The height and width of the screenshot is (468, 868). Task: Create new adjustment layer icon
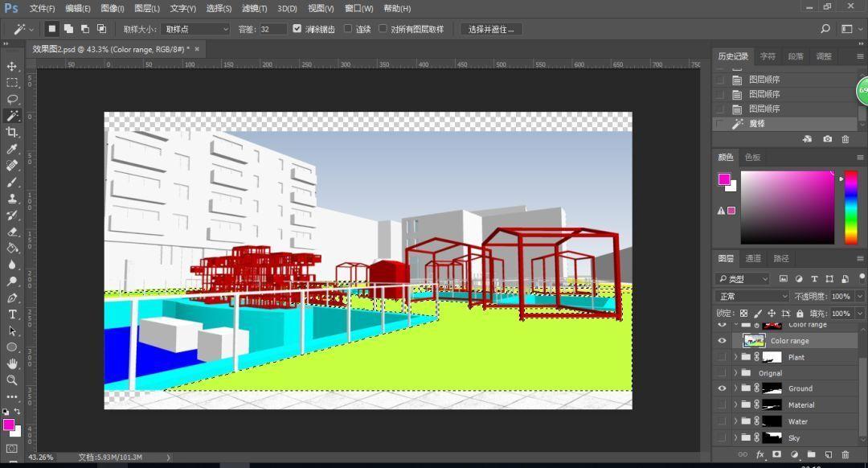794,454
